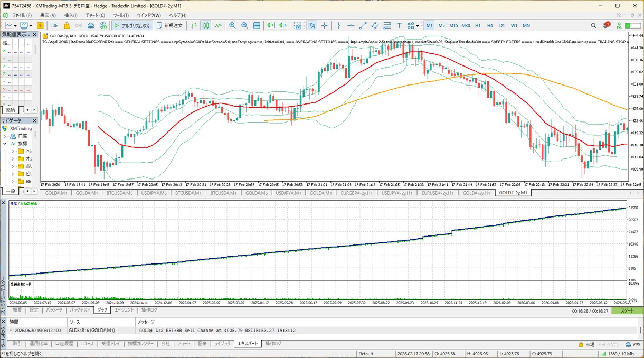Switch chart to line chart mode
This screenshot has width=644, height=358.
[218, 25]
